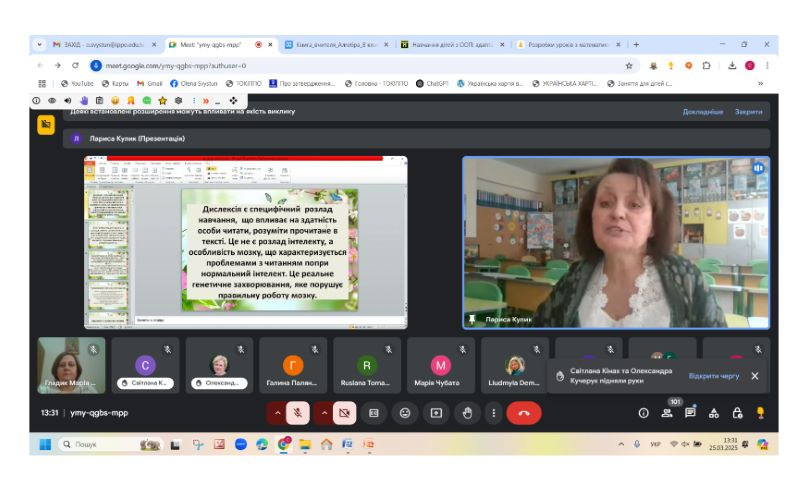Click the red Leave call button
This screenshot has height=488, width=800.
click(x=524, y=413)
